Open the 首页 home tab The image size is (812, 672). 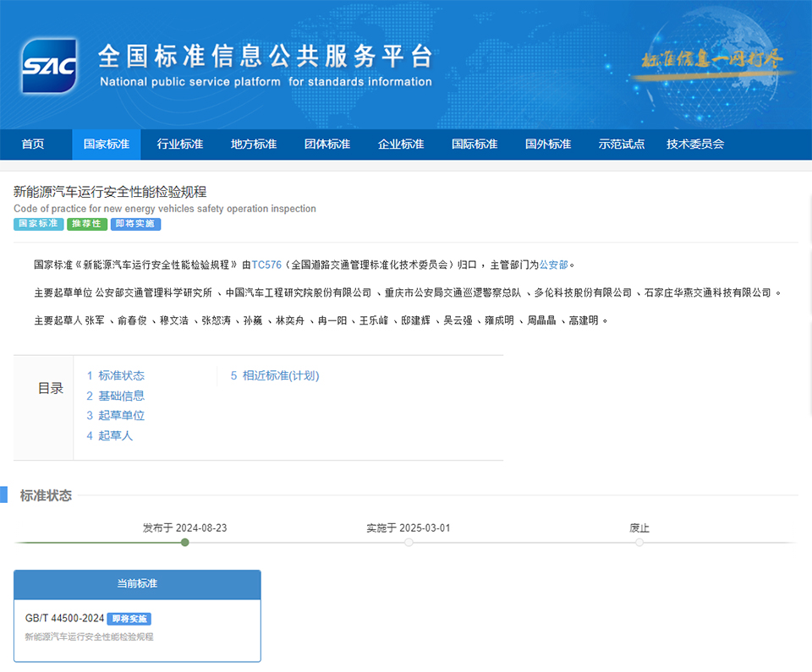click(33, 145)
